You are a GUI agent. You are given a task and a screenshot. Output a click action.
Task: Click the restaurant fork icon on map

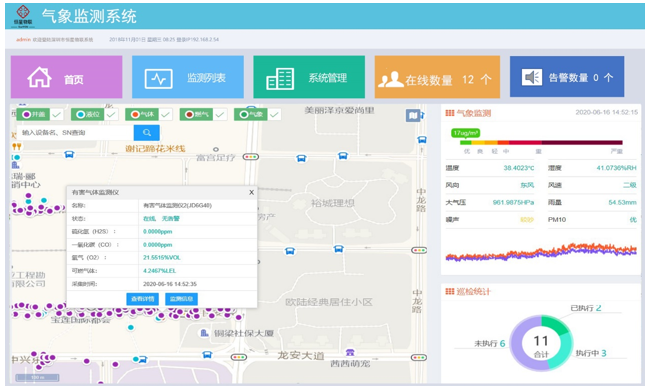point(17,146)
